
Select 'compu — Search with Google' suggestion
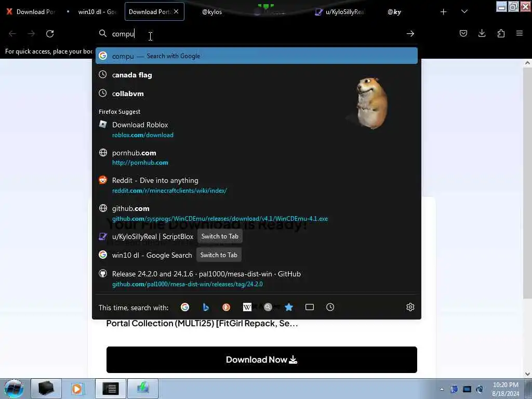tap(257, 56)
